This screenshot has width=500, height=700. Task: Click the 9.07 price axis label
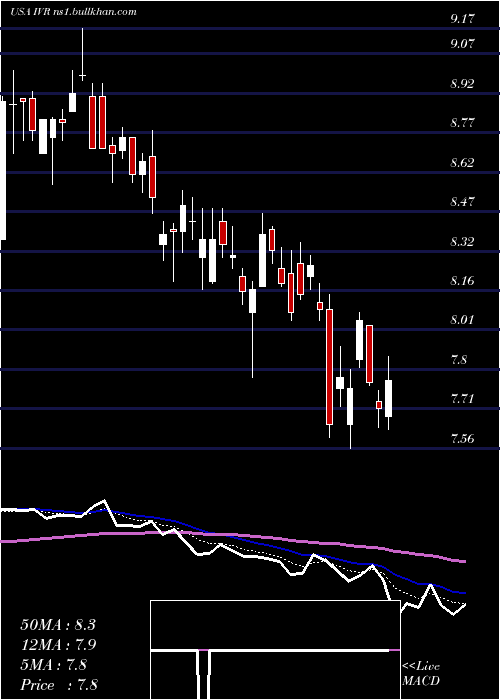(462, 44)
